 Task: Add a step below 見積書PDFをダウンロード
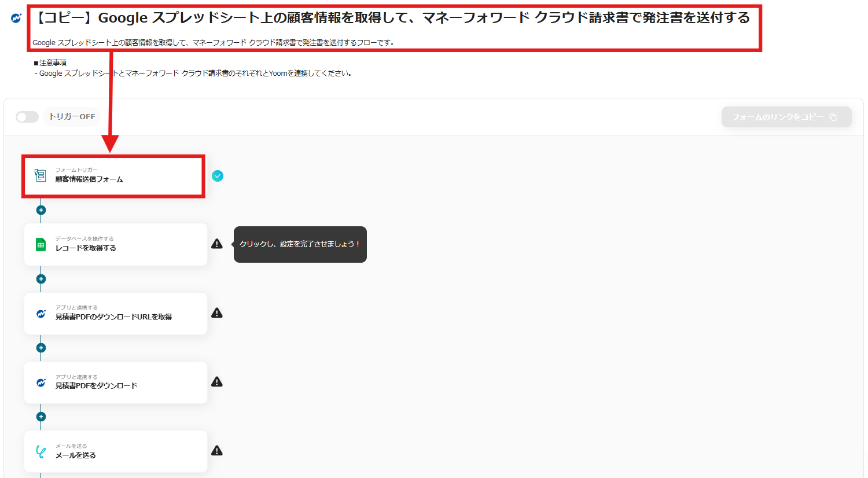41,417
